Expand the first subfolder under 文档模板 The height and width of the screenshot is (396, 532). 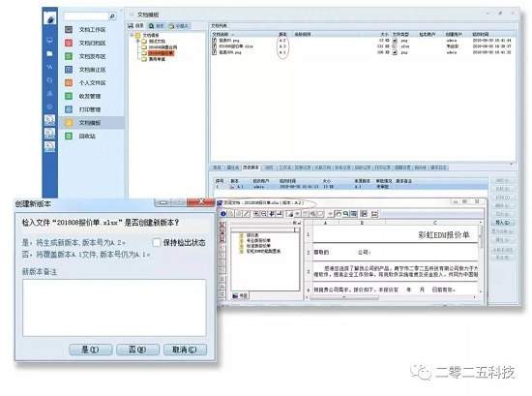tap(137, 41)
